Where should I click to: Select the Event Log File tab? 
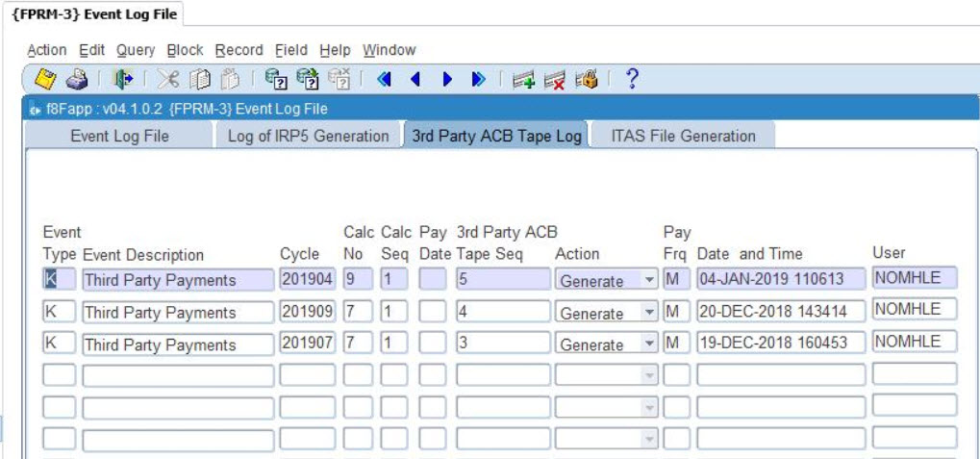click(x=119, y=136)
